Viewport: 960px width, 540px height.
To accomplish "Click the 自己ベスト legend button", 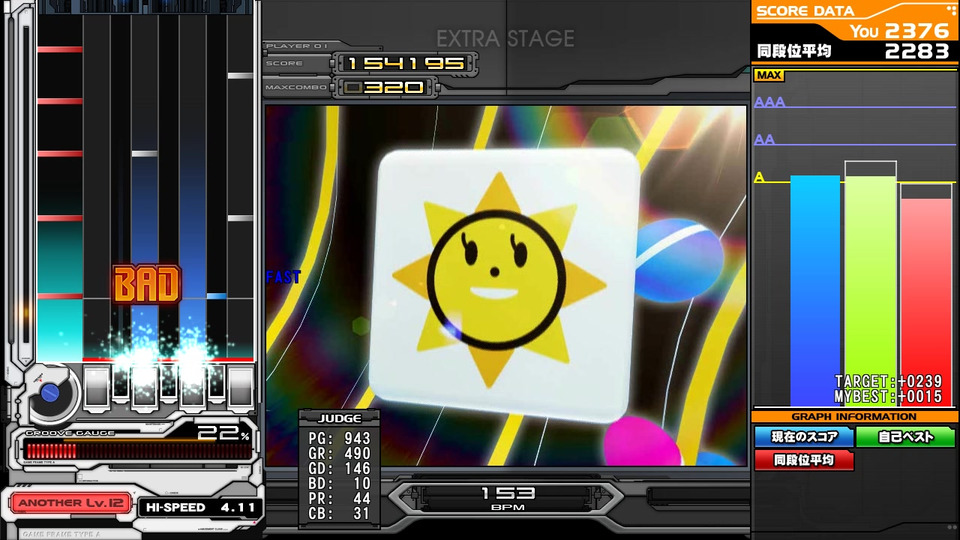I will tap(905, 437).
